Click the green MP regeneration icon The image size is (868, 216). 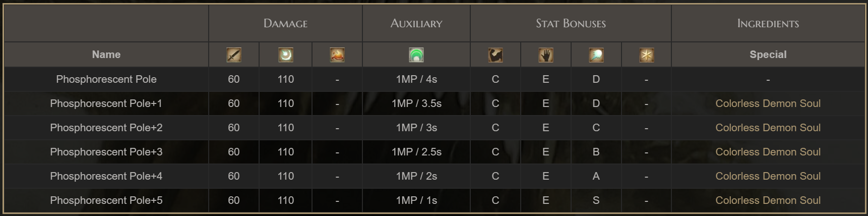click(x=416, y=55)
